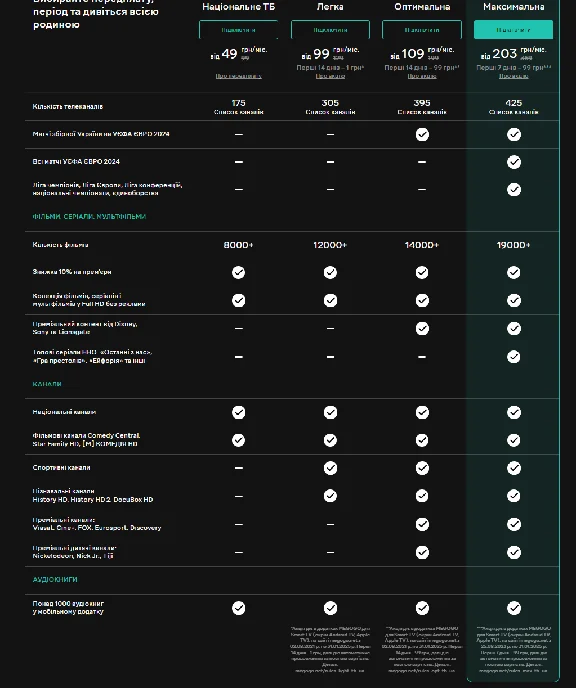Click Максимальна checkmark in Преміальний контент row

pyautogui.click(x=514, y=329)
